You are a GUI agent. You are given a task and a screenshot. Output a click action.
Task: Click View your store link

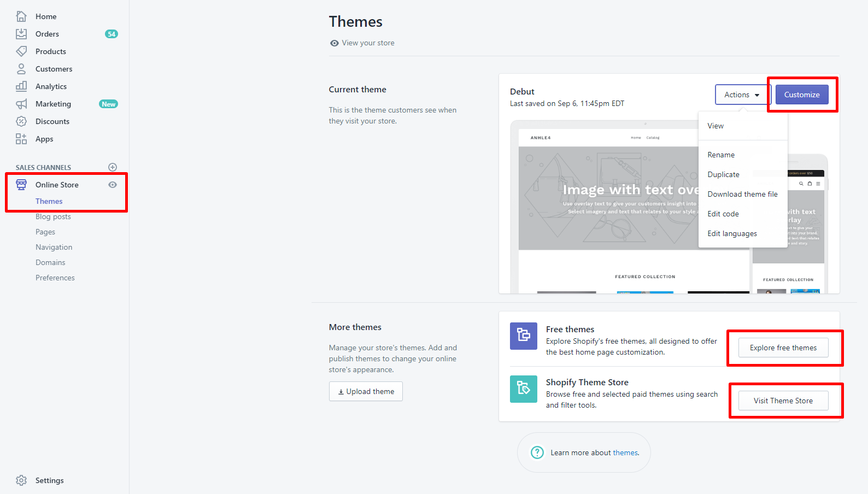pyautogui.click(x=368, y=43)
